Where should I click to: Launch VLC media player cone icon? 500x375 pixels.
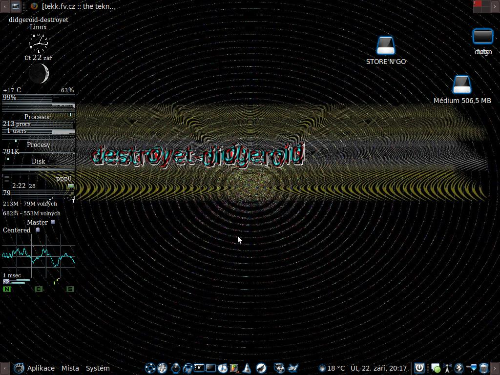[x=247, y=368]
